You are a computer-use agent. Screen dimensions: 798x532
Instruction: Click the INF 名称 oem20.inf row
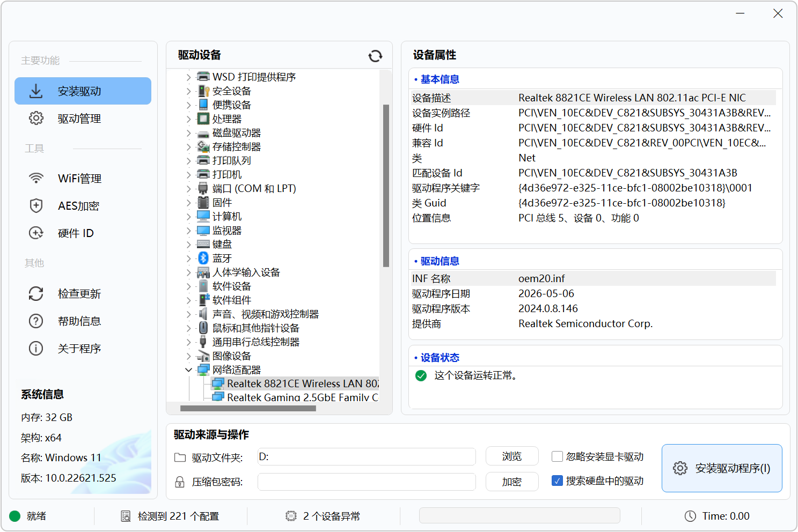(x=594, y=278)
